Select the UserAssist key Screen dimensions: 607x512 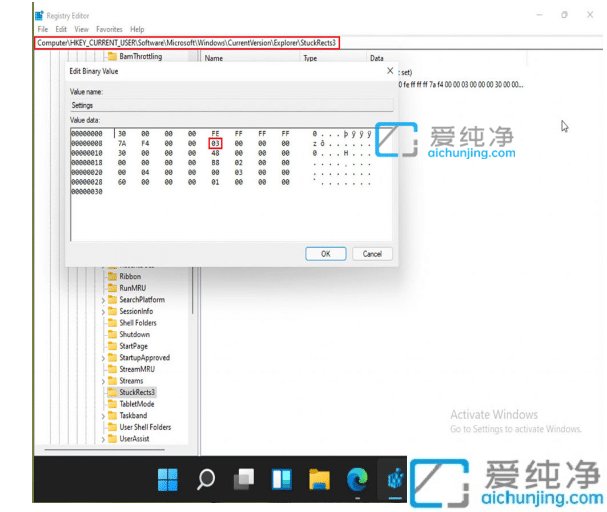(x=134, y=439)
